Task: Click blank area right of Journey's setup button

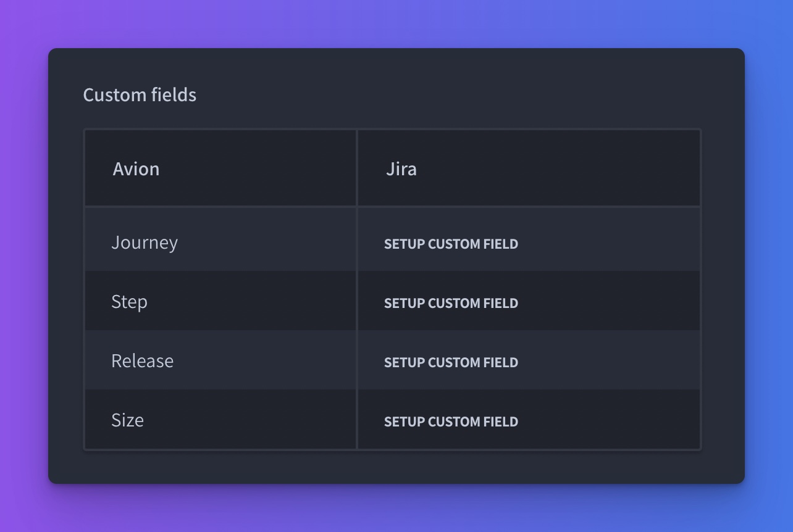Action: click(x=608, y=241)
